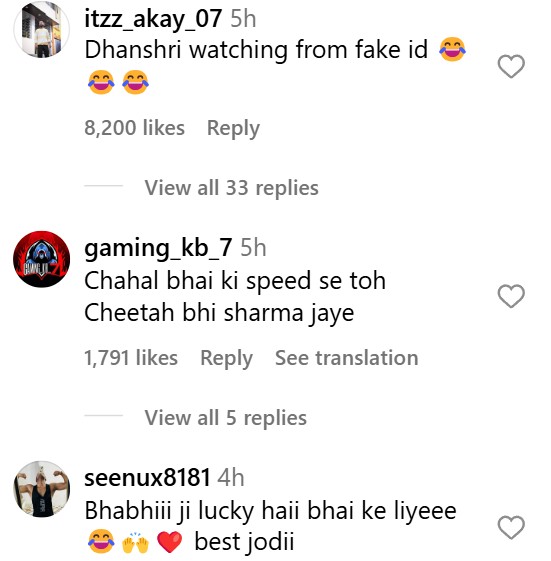See translation of the Cheetah comment

(x=347, y=358)
